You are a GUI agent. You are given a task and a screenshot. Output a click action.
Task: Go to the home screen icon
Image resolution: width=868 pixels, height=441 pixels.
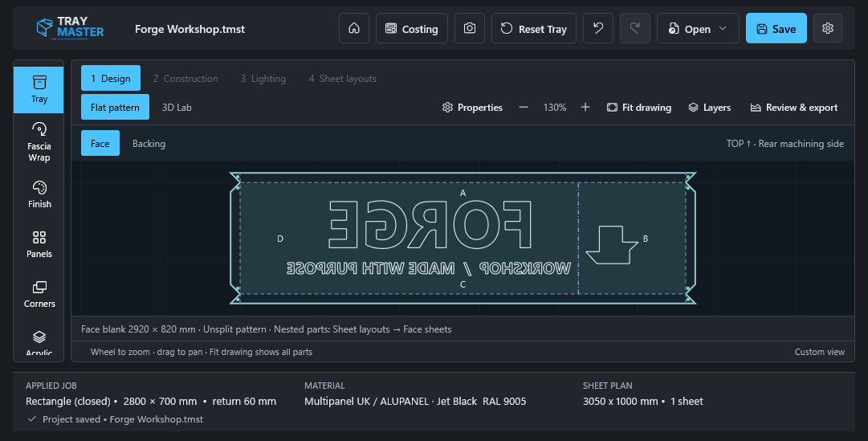tap(354, 28)
